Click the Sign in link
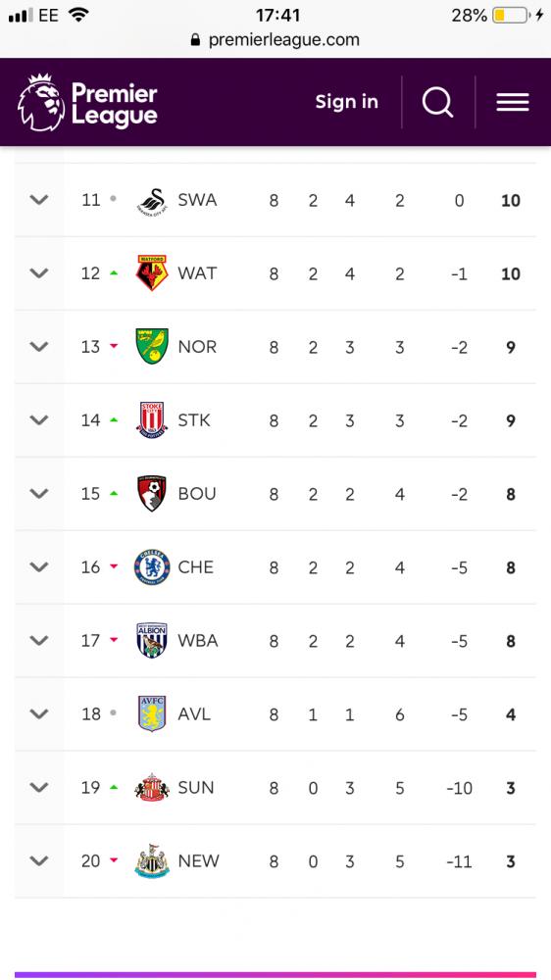 (x=346, y=102)
